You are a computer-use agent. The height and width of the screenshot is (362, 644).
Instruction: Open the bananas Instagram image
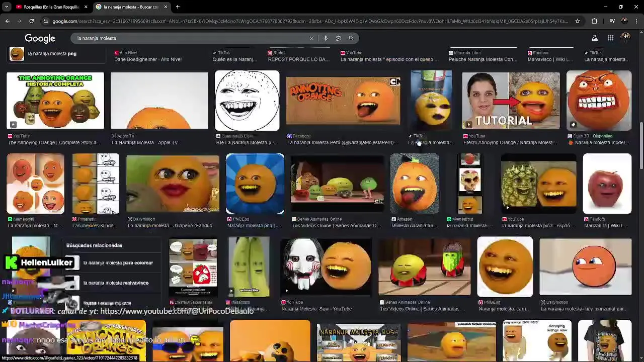pos(249,267)
